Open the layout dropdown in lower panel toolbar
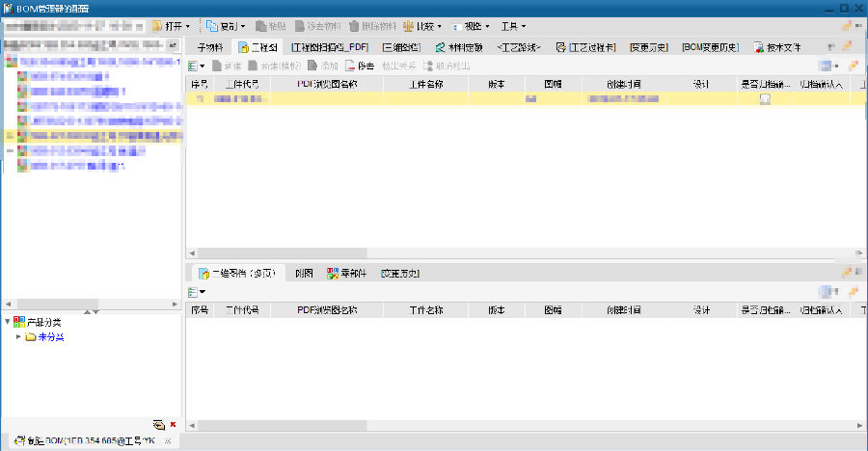This screenshot has height=451, width=868. (x=828, y=292)
